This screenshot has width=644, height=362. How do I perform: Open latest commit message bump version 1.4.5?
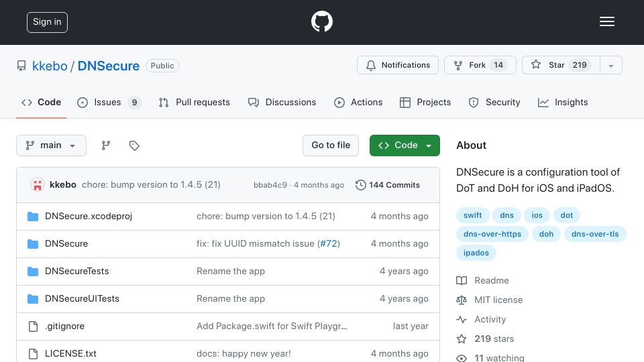tap(151, 185)
